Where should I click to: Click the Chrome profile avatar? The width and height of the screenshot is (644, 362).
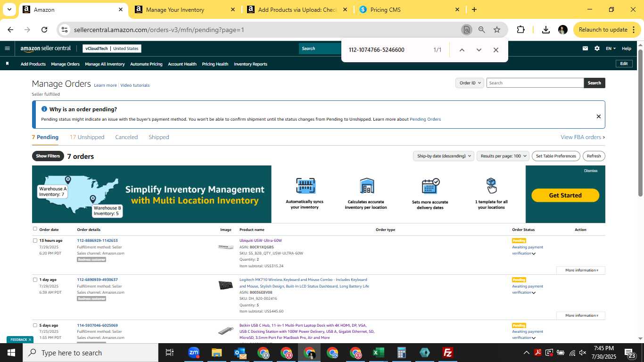563,30
